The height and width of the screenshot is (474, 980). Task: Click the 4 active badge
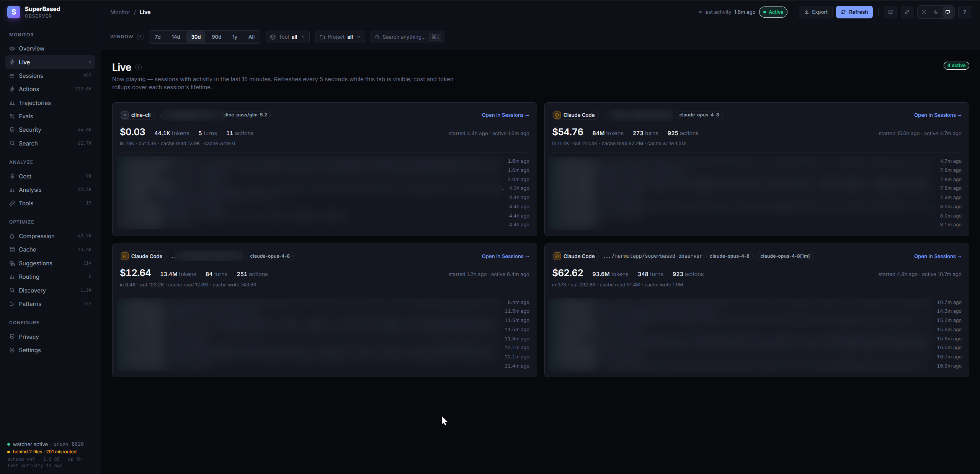click(956, 65)
